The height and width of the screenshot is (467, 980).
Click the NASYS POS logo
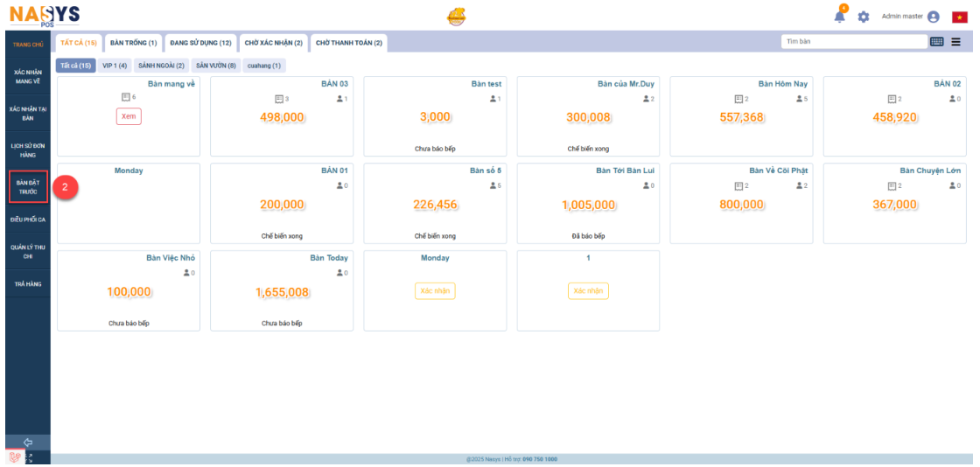tap(45, 15)
